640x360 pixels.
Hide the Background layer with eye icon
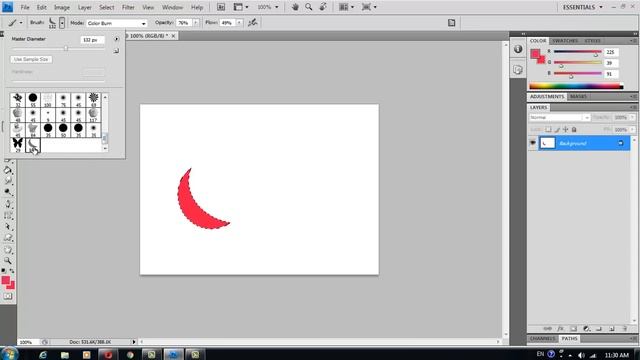533,143
